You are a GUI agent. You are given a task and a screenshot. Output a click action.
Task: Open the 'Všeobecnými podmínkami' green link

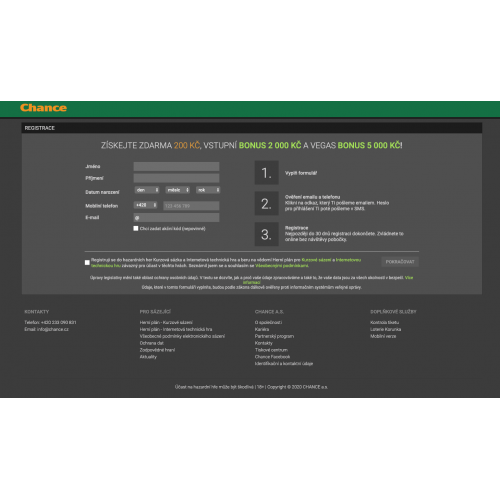click(282, 266)
